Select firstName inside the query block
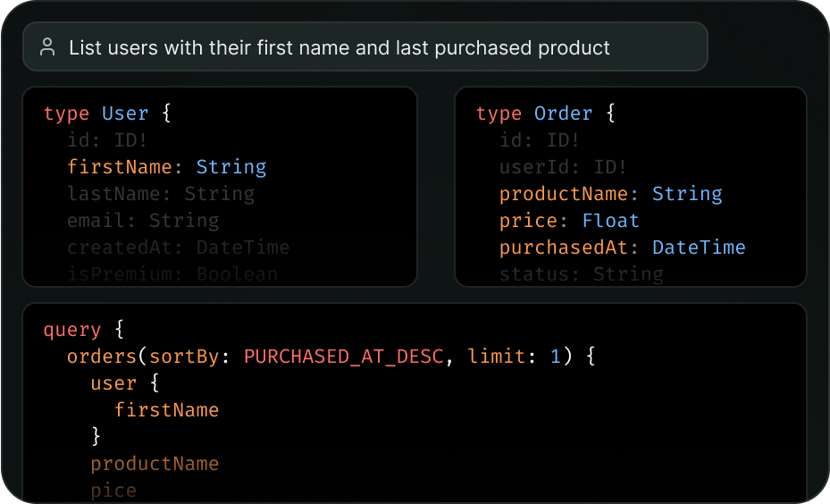The image size is (830, 504). coord(166,410)
